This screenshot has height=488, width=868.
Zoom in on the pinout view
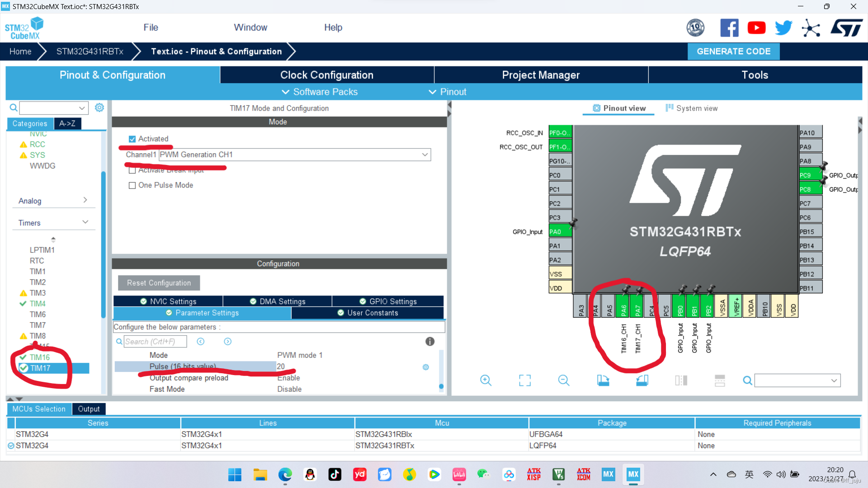(x=486, y=380)
